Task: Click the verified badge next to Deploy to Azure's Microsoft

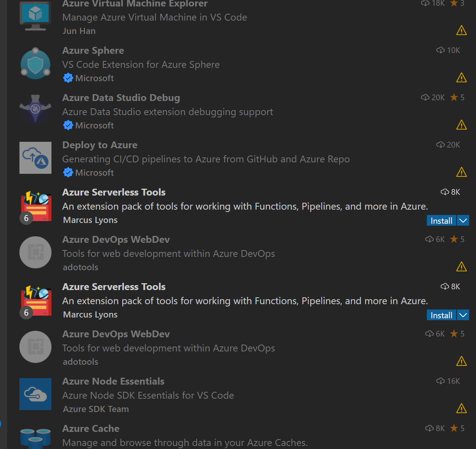Action: coord(68,172)
